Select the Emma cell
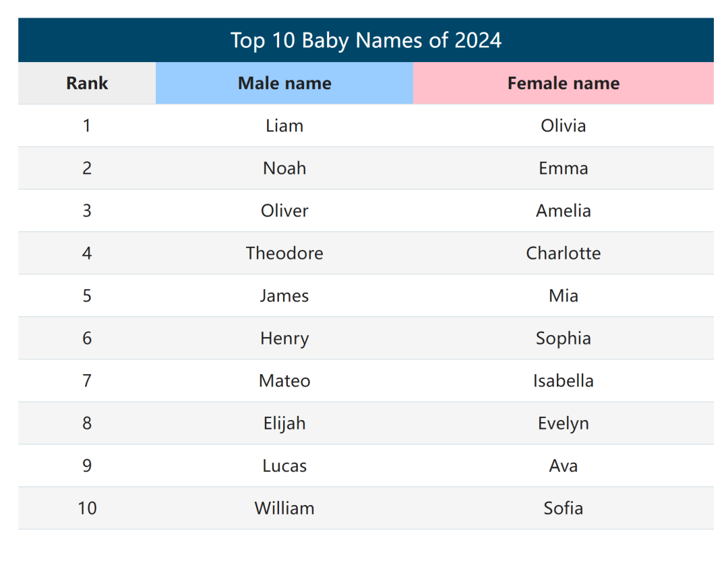The width and height of the screenshot is (728, 563). coord(563,168)
